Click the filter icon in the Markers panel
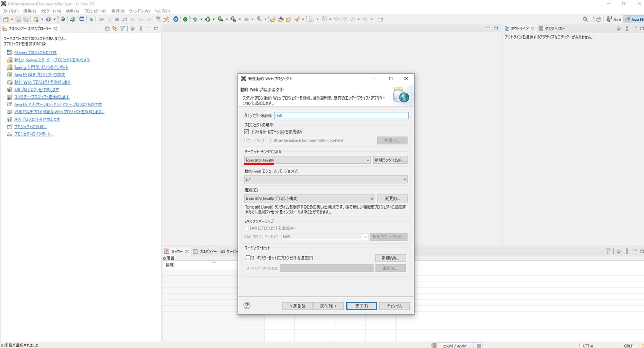Viewport: 644px width, 348px height. click(608, 251)
